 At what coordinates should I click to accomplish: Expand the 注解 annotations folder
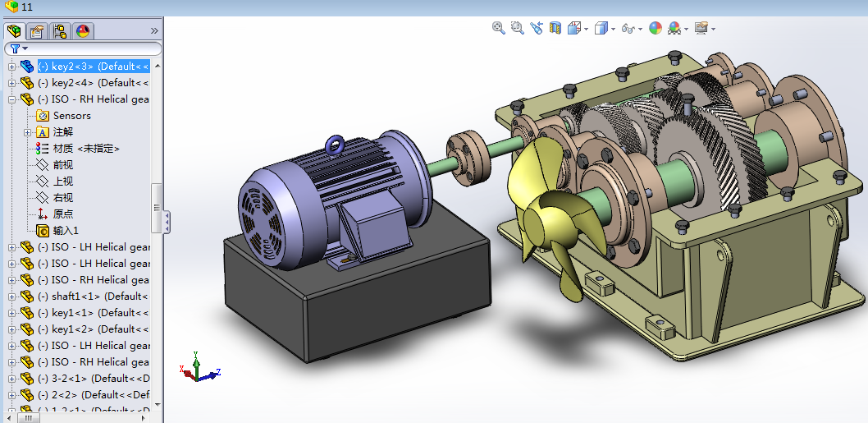[27, 132]
